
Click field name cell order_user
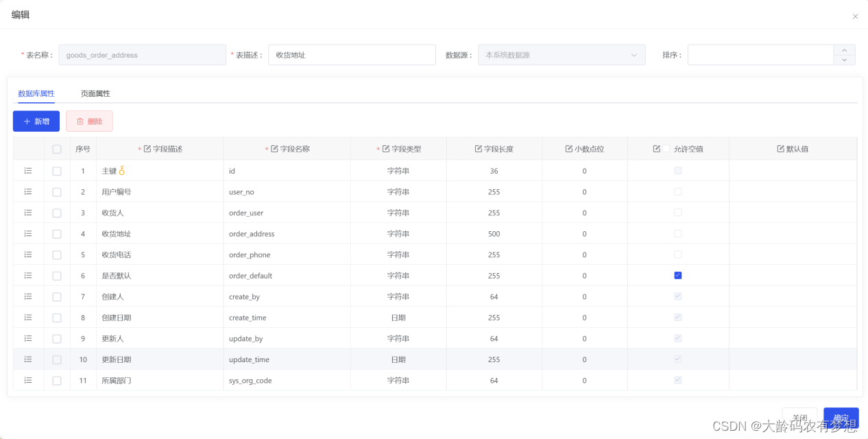[287, 213]
